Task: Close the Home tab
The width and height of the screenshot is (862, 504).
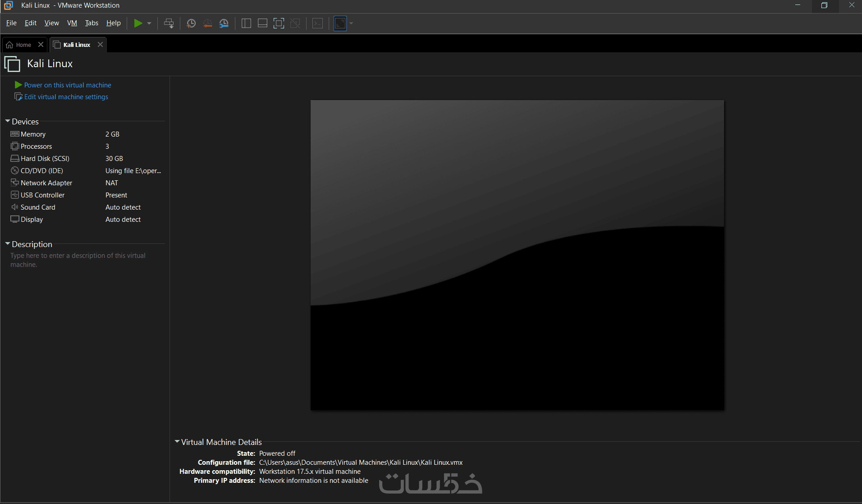Action: [41, 45]
